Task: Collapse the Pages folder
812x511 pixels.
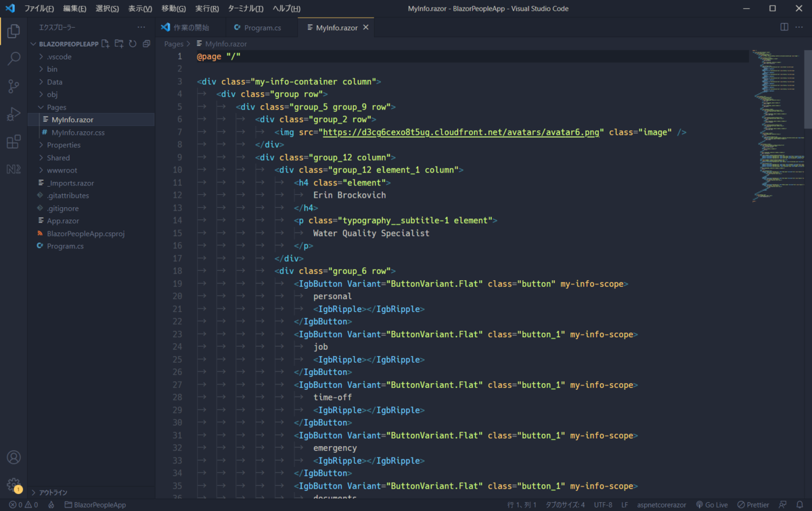Action: tap(56, 107)
